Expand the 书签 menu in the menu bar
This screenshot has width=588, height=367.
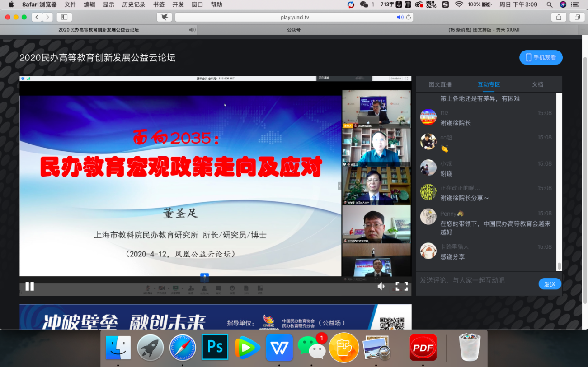coord(159,5)
